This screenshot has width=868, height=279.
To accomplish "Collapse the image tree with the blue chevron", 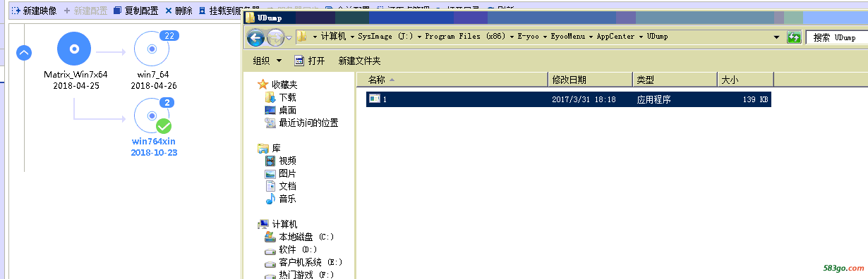I will click(x=24, y=52).
